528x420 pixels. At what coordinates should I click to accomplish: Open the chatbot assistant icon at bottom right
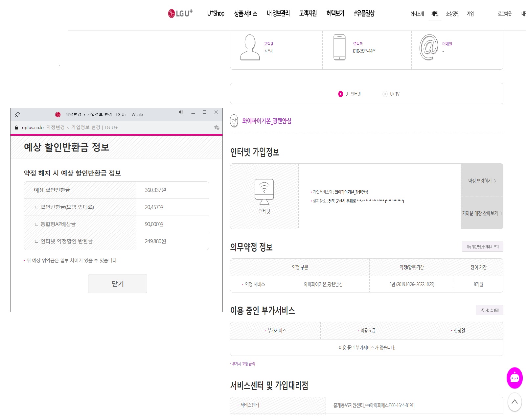click(515, 378)
